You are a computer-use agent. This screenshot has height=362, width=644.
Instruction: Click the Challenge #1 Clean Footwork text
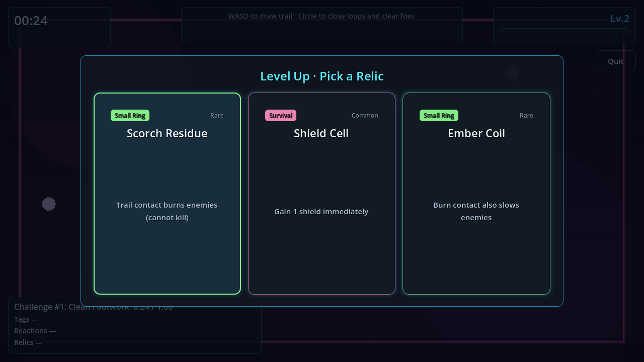[x=71, y=307]
